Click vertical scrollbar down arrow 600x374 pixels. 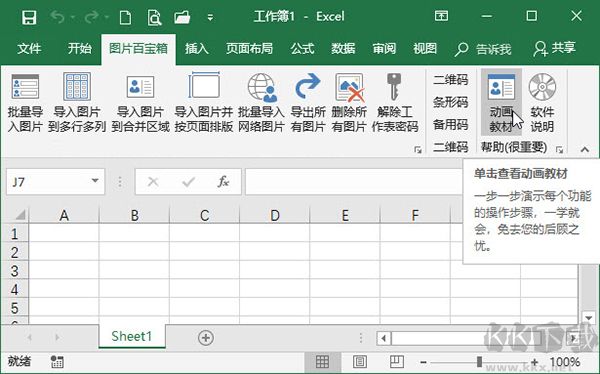pos(588,317)
